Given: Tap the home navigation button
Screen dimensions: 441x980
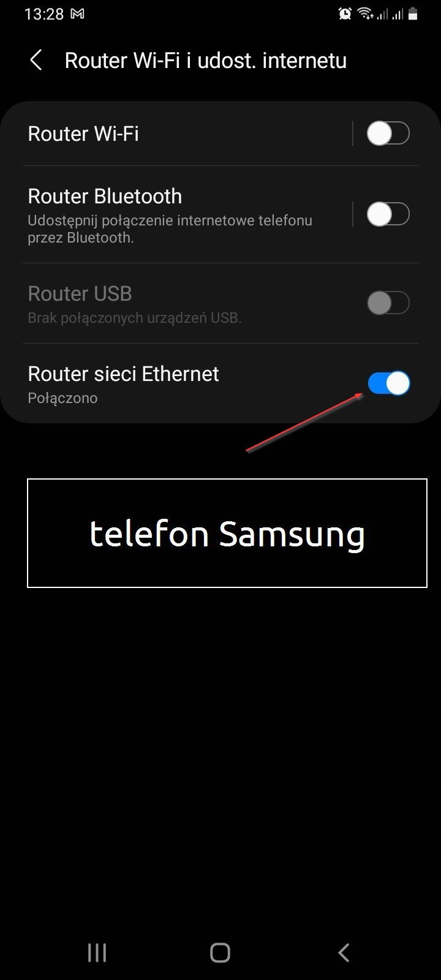Looking at the screenshot, I should click(x=220, y=952).
